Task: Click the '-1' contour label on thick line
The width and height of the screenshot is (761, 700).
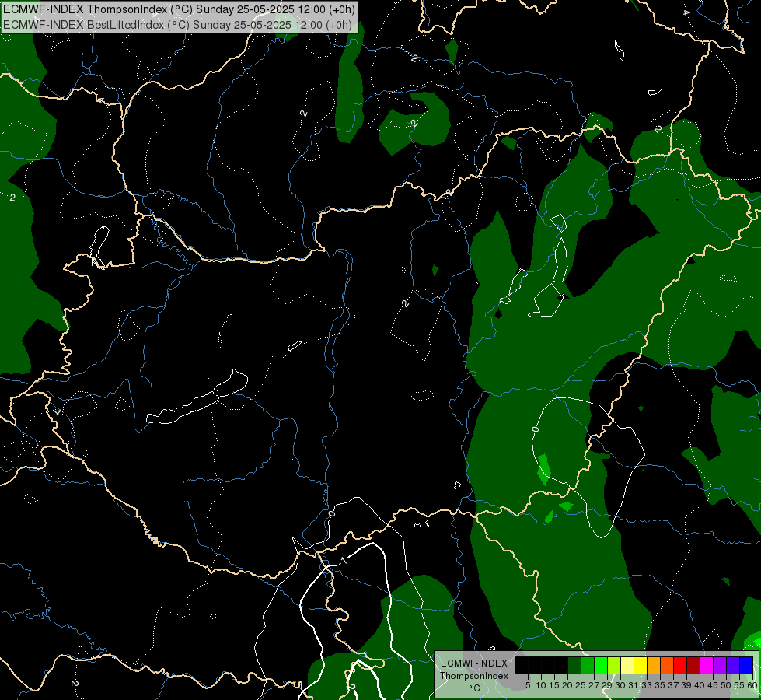Action: pyautogui.click(x=343, y=560)
